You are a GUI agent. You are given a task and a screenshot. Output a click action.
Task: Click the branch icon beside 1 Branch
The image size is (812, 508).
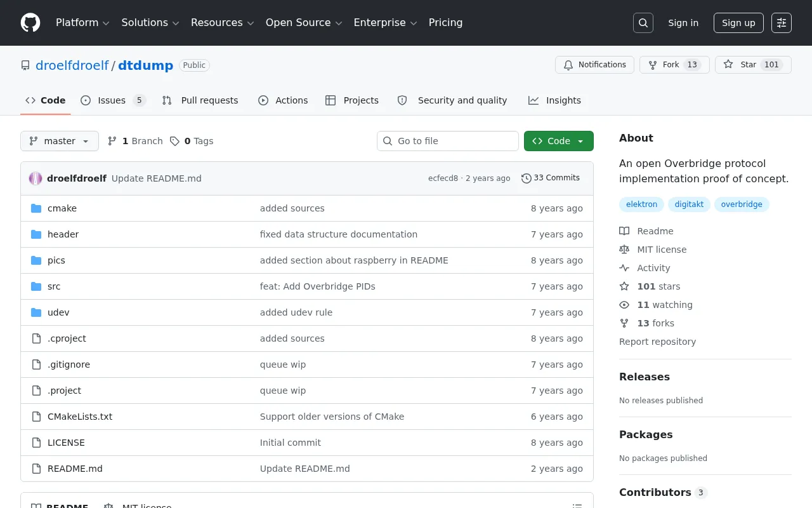point(112,141)
